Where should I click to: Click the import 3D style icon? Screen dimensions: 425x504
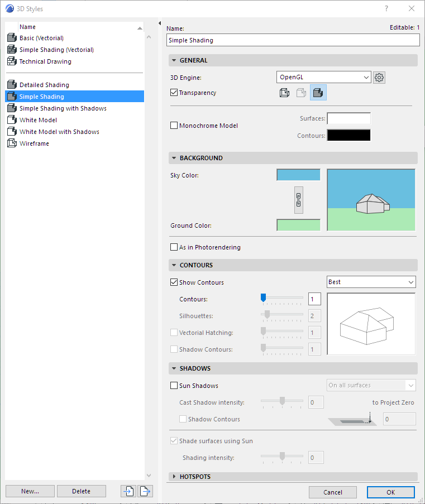click(128, 491)
